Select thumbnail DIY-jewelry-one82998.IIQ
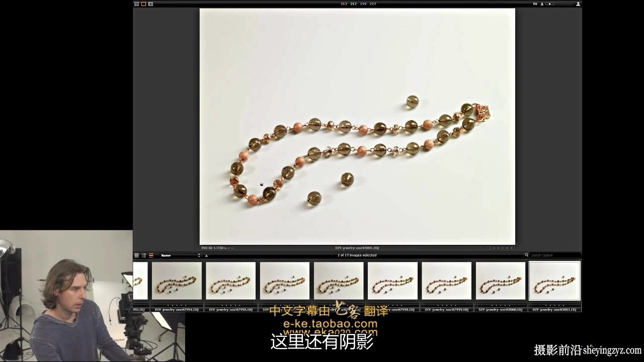The width and height of the screenshot is (644, 362). click(392, 281)
